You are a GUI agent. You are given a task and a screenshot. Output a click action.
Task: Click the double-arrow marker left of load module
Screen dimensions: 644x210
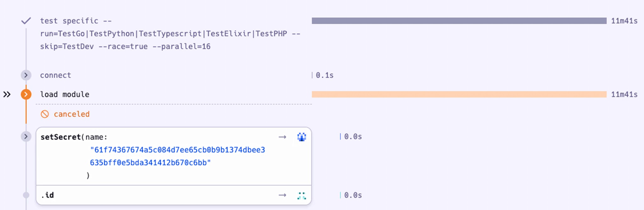point(7,94)
